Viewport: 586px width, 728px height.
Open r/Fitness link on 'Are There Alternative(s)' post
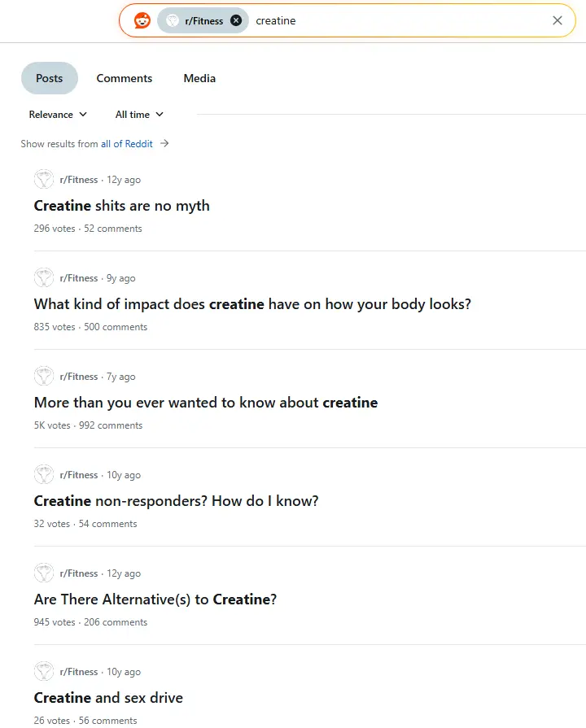coord(79,573)
